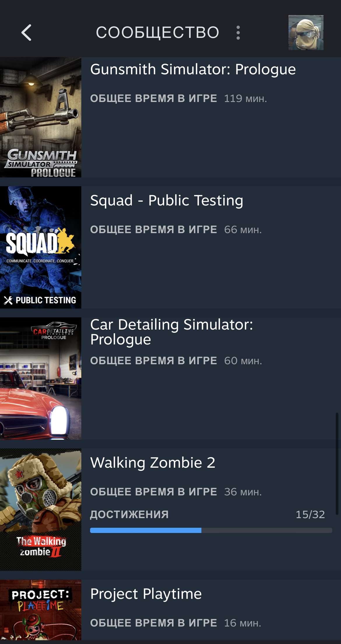The height and width of the screenshot is (644, 341).
Task: Open the Project Playtime game title
Action: click(146, 594)
